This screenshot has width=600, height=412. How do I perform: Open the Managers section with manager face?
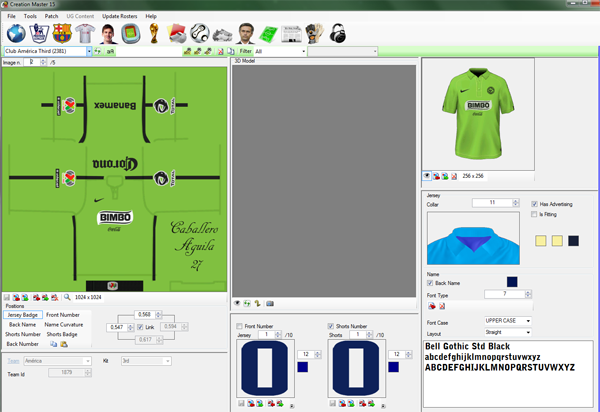(245, 33)
